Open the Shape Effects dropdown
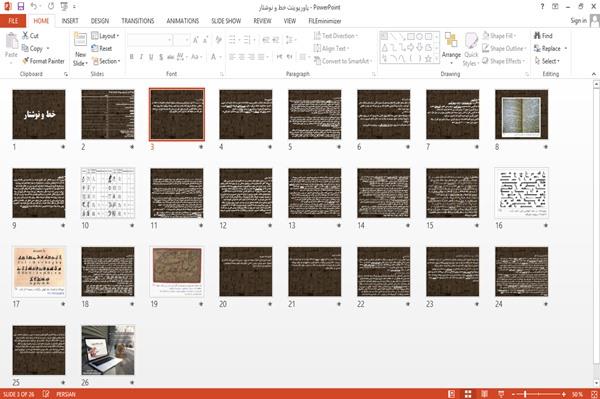The image size is (600, 399). [x=503, y=61]
